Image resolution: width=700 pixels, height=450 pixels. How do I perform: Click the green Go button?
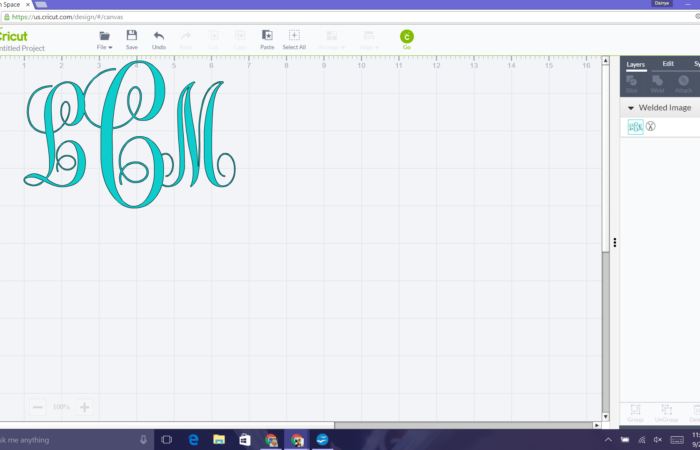point(407,39)
